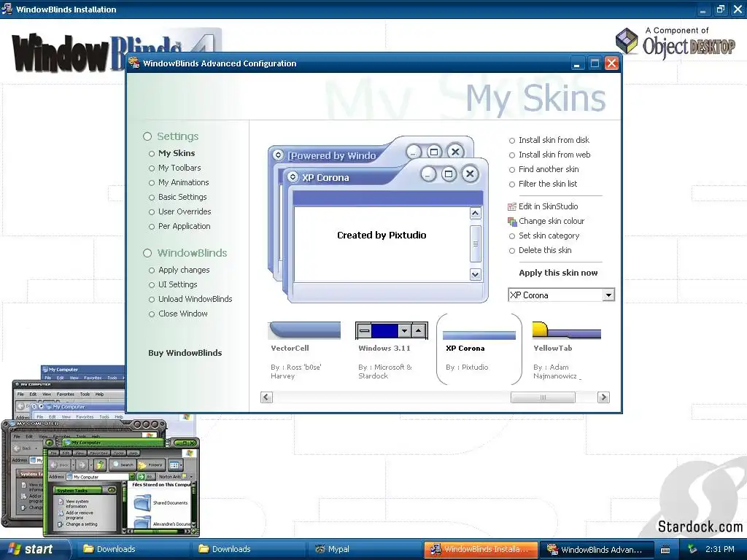The width and height of the screenshot is (747, 560).
Task: Collapse the WindowBlinds section header
Action: click(185, 253)
